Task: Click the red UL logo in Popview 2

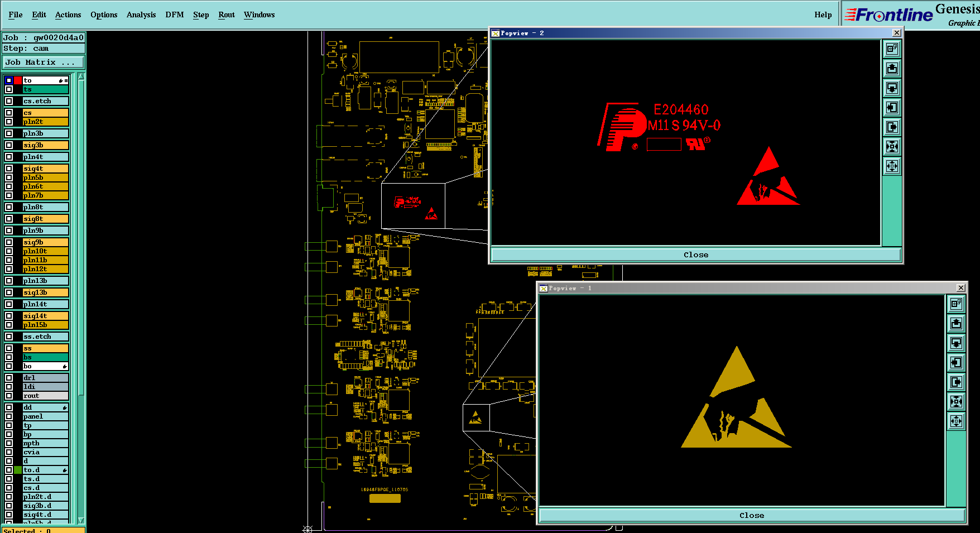Action: point(698,143)
